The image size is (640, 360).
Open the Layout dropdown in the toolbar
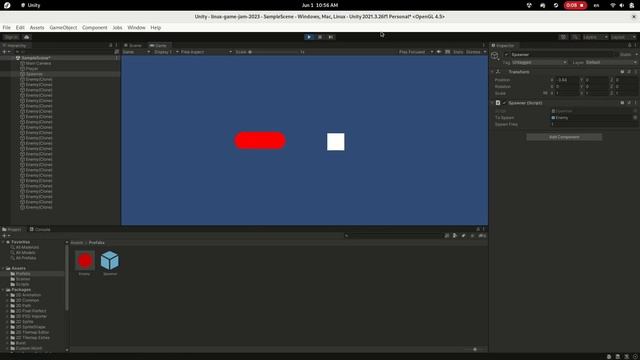[623, 37]
